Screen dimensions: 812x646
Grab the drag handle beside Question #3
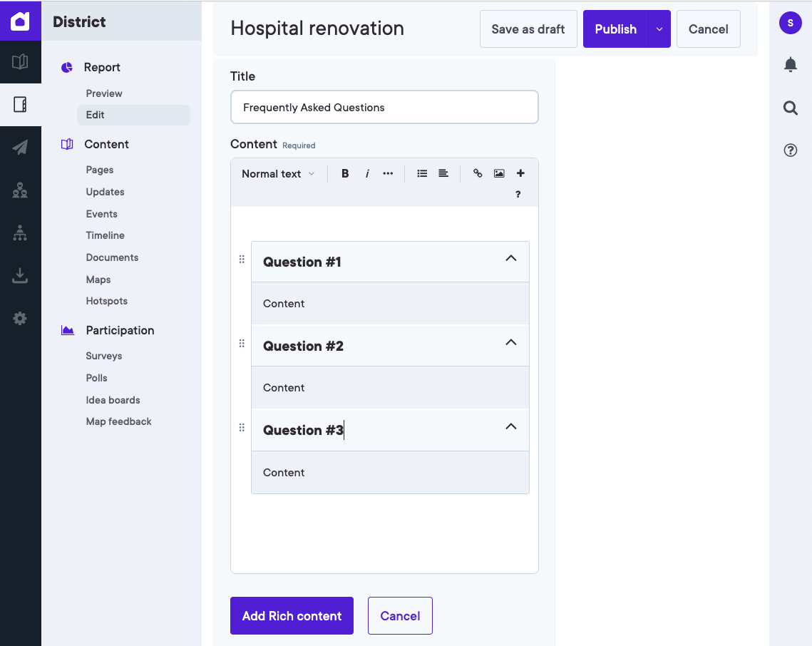(242, 428)
